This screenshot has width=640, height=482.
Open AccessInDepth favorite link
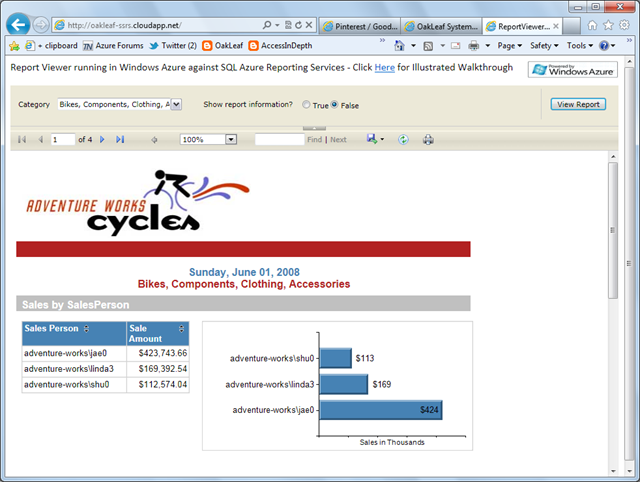(x=280, y=46)
